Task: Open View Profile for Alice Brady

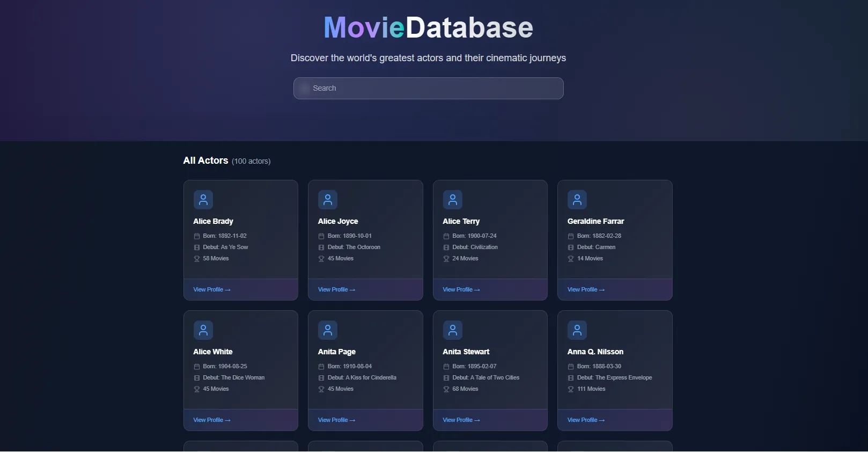Action: tap(212, 289)
